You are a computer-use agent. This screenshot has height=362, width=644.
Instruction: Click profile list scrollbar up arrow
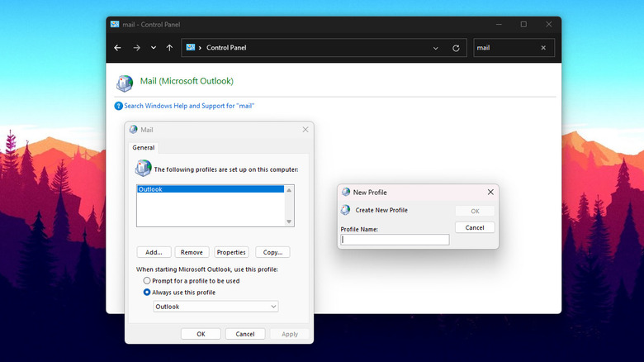tap(289, 190)
